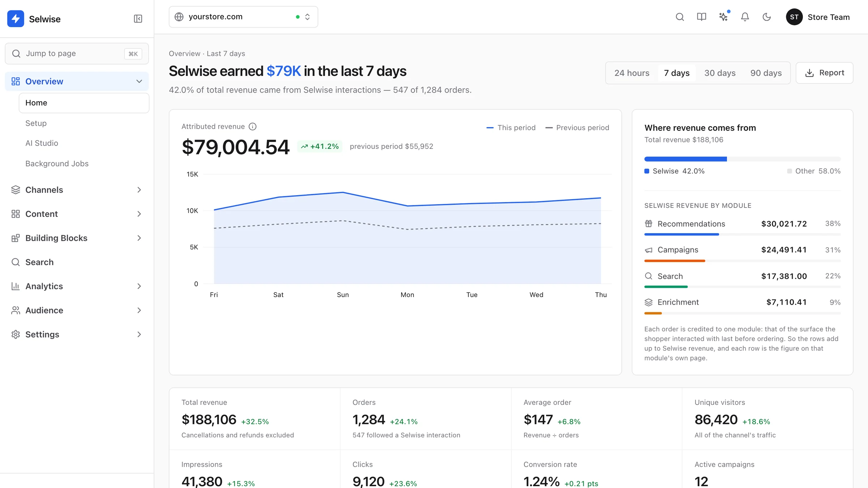Click the Selwise lightning bolt logo

16,18
